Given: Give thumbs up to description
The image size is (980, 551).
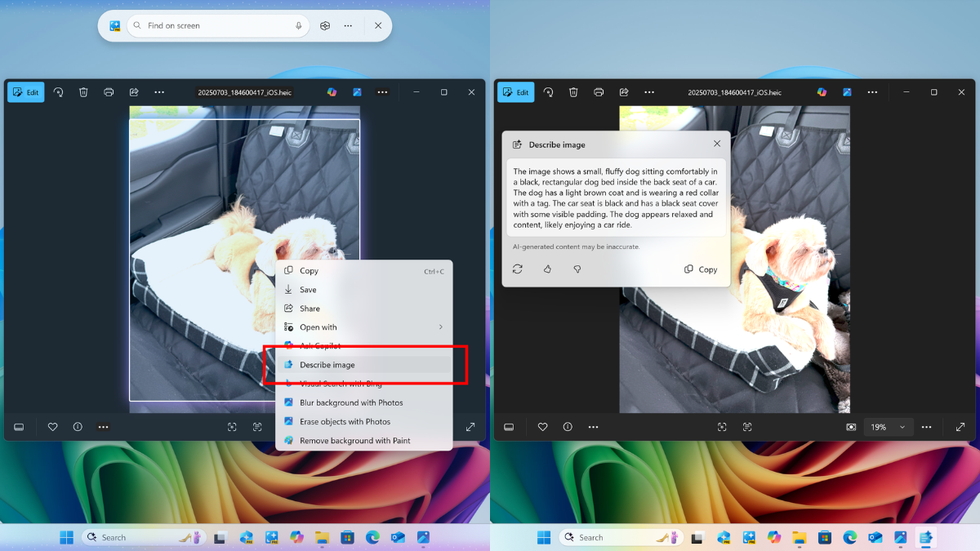Looking at the screenshot, I should 547,269.
